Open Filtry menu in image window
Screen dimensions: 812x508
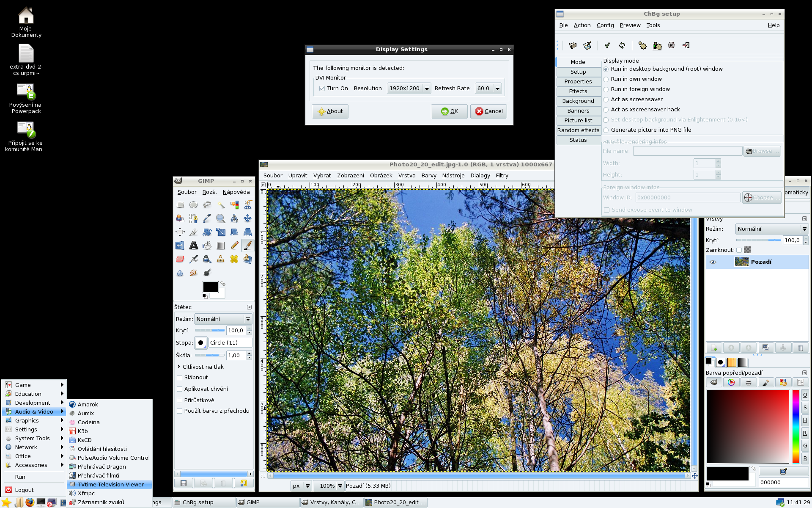click(x=502, y=176)
